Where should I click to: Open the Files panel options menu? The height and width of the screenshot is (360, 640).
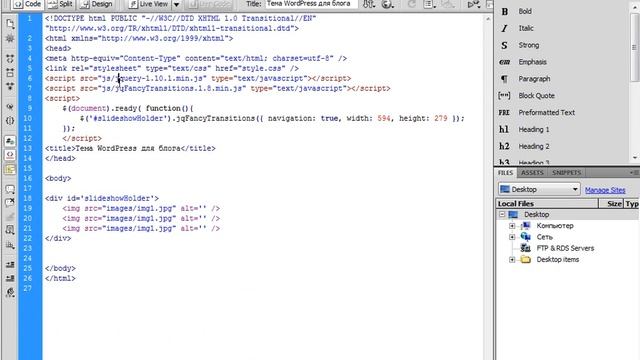click(x=634, y=173)
